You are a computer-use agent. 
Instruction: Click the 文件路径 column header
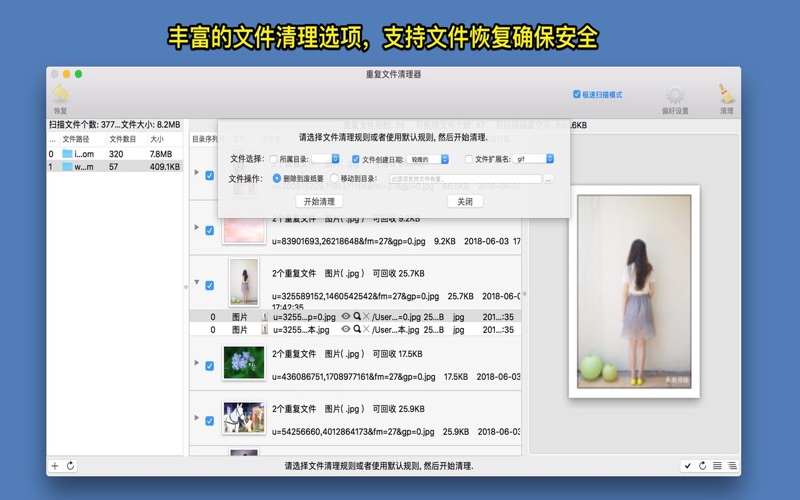76,139
